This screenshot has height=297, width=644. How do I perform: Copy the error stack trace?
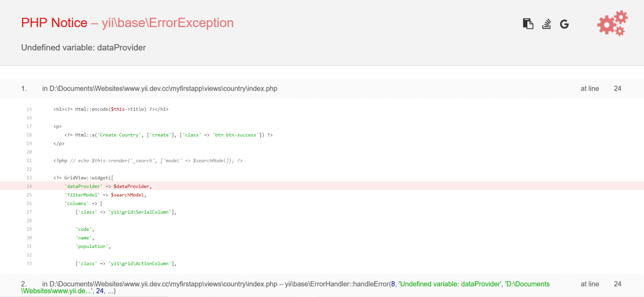528,24
